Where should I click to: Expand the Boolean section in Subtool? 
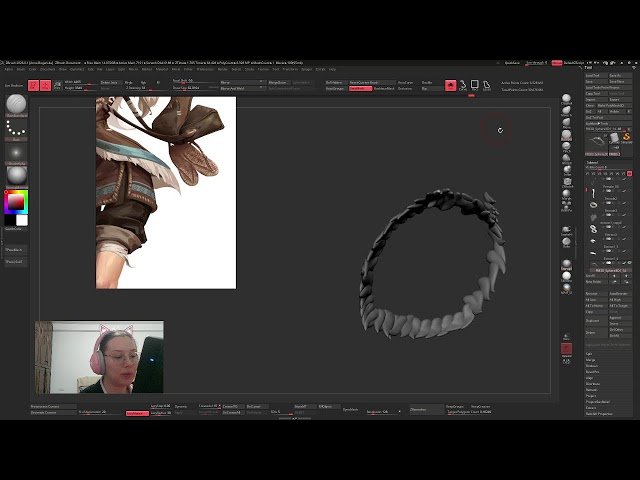pyautogui.click(x=592, y=366)
